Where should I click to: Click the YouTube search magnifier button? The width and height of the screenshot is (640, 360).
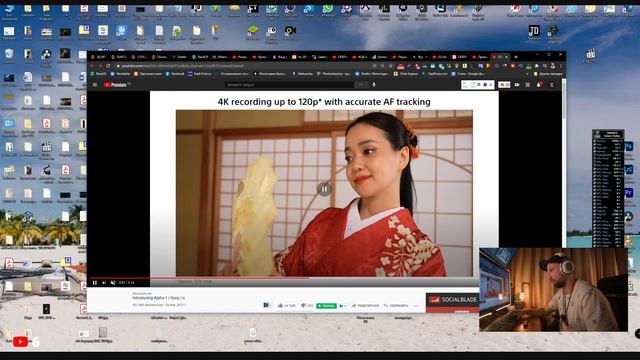pos(361,85)
